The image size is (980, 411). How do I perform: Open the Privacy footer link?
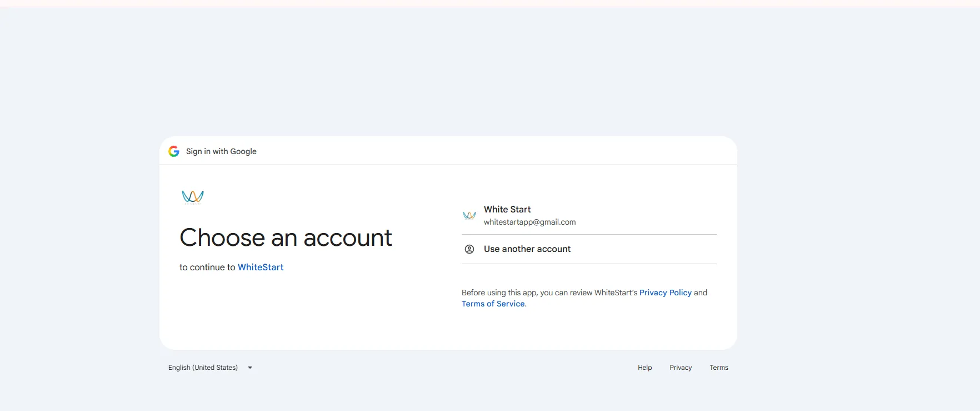pos(681,368)
